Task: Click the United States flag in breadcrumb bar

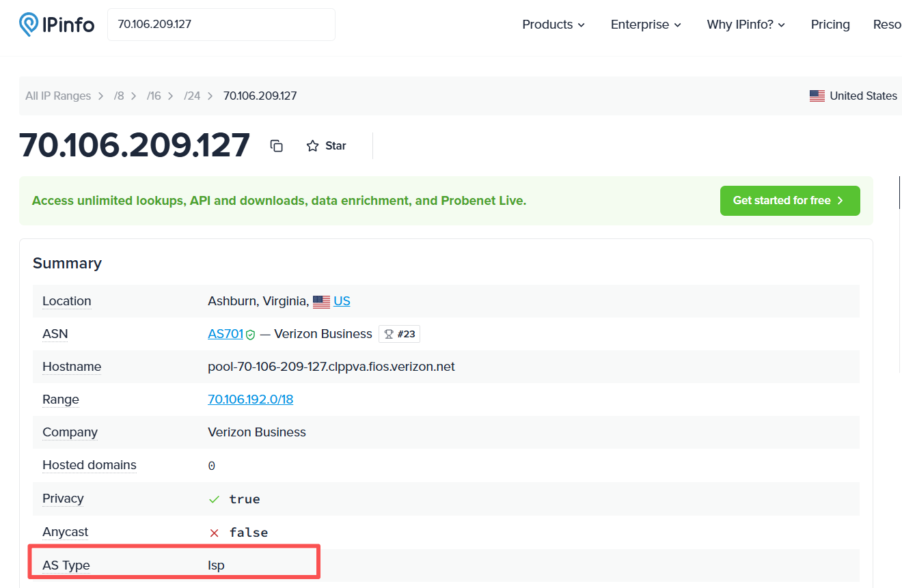Action: tap(817, 96)
